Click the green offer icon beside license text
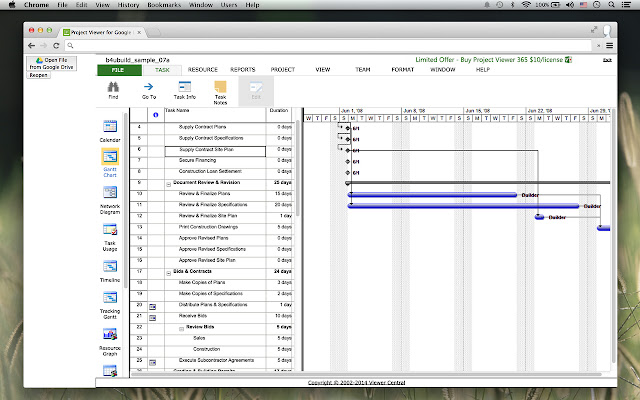The image size is (640, 400). coord(568,60)
